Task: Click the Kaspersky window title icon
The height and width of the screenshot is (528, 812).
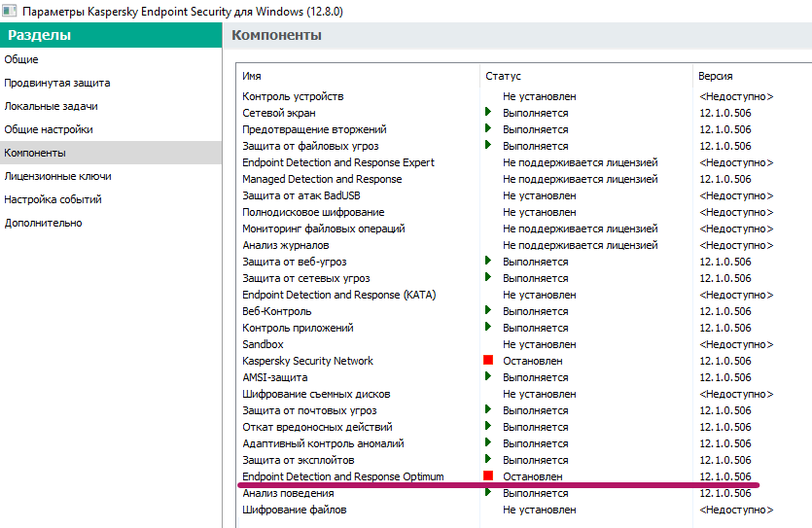Action: (10, 11)
